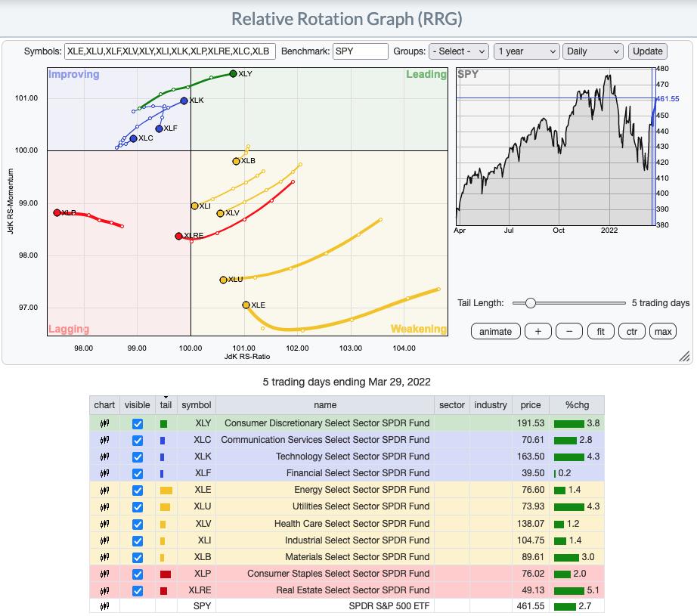Click the XLE yellow tail color swatch
This screenshot has height=616, width=697.
click(x=166, y=491)
